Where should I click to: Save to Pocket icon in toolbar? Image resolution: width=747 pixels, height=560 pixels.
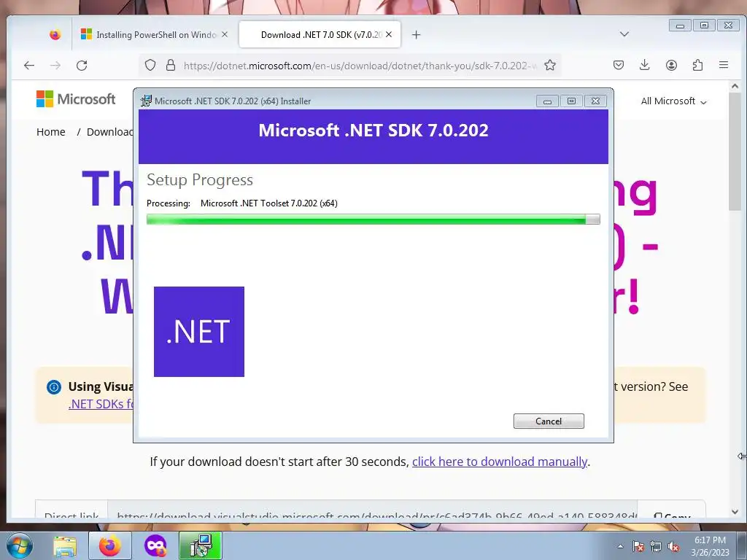pos(619,65)
